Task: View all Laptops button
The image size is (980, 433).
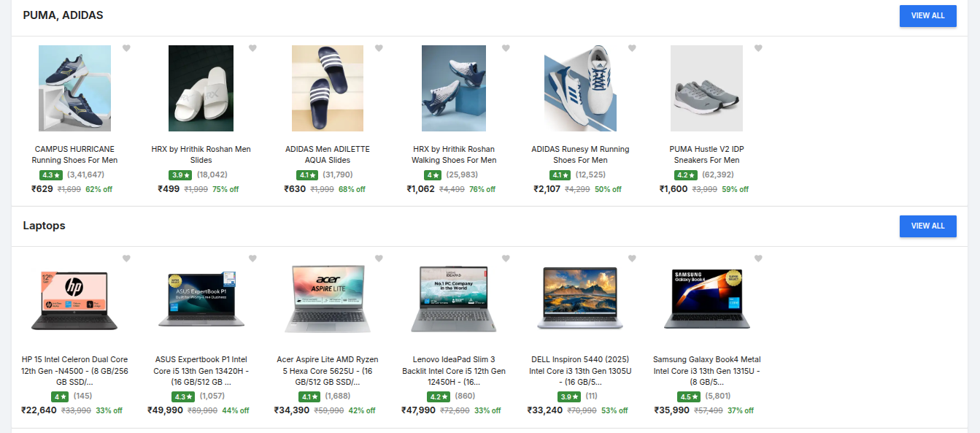Action: click(x=927, y=226)
